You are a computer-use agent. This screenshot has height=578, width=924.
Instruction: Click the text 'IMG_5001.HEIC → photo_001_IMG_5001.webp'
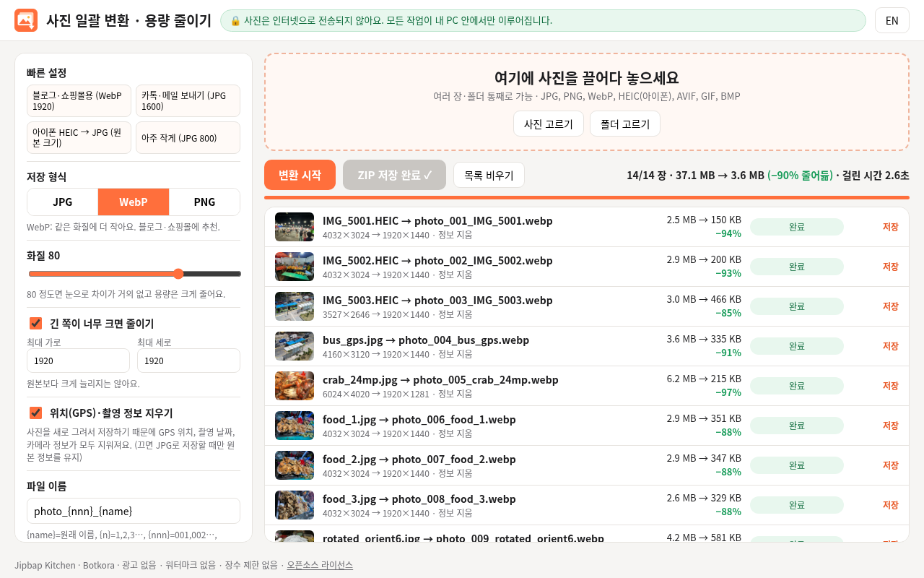click(437, 220)
